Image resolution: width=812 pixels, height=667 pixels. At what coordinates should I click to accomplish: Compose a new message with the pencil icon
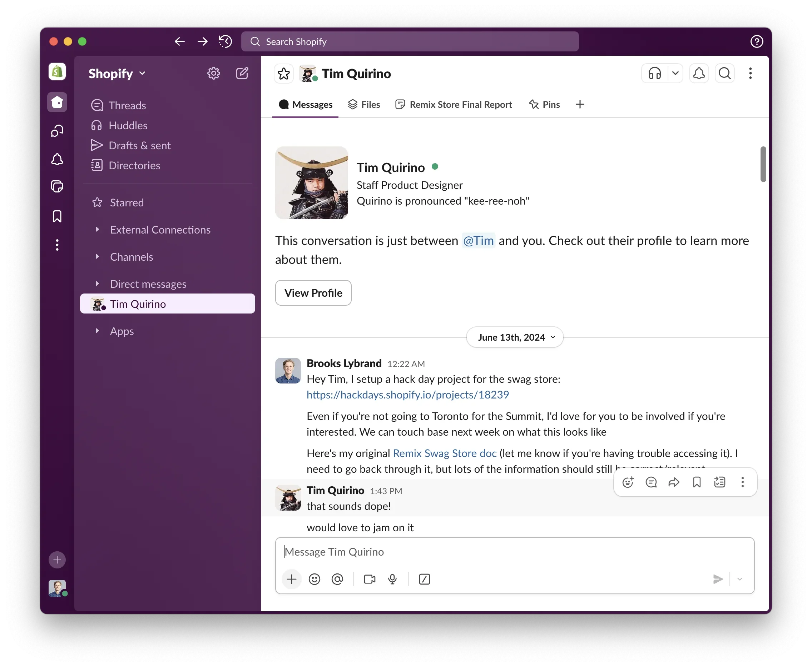[242, 74]
